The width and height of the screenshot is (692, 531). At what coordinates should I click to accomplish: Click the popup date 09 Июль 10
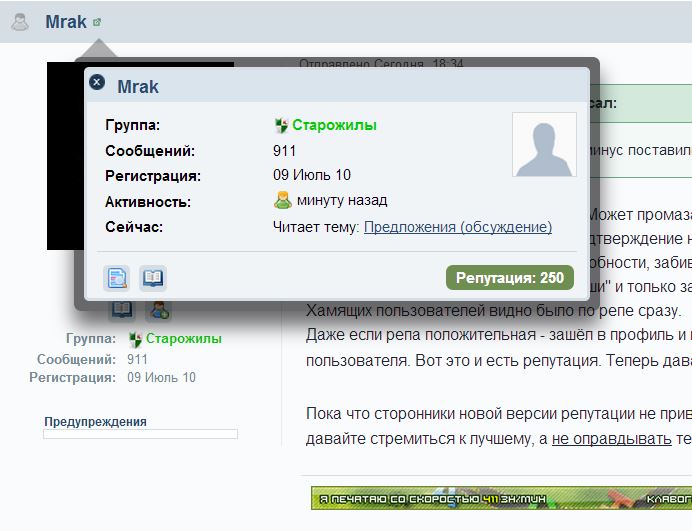click(x=312, y=175)
